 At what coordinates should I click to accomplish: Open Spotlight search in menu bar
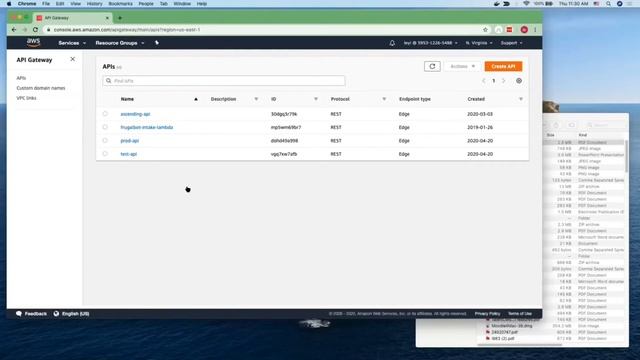pyautogui.click(x=609, y=4)
